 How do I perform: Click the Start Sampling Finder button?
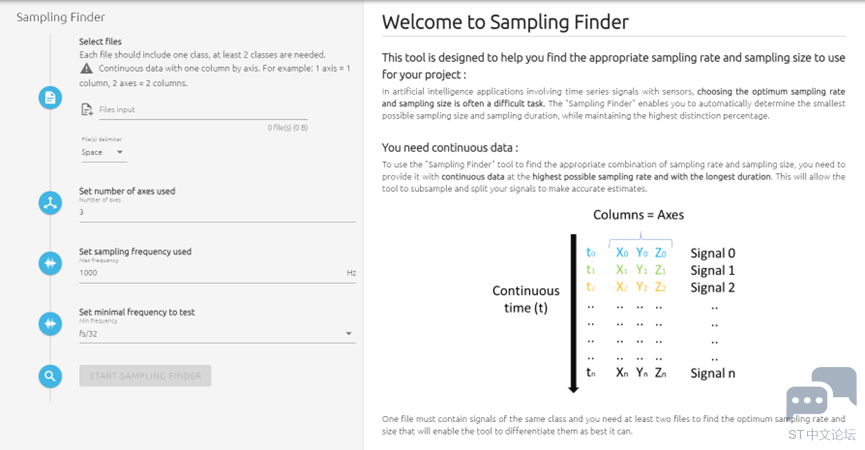145,376
